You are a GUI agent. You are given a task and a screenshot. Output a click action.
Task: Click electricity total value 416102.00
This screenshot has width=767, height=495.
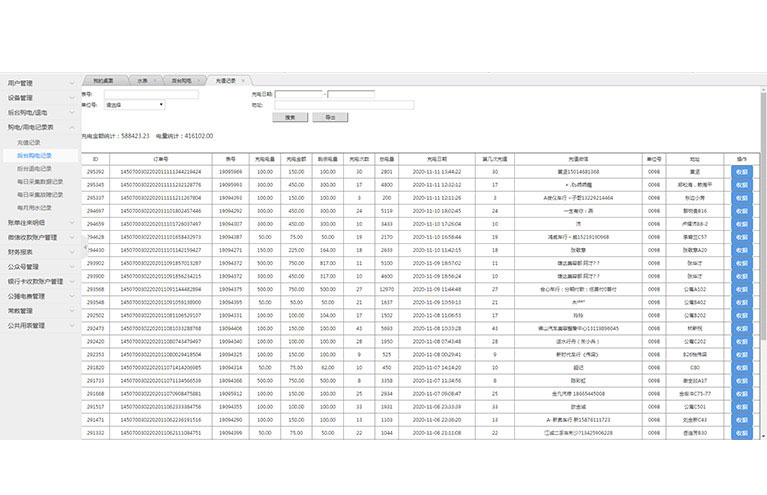click(199, 136)
